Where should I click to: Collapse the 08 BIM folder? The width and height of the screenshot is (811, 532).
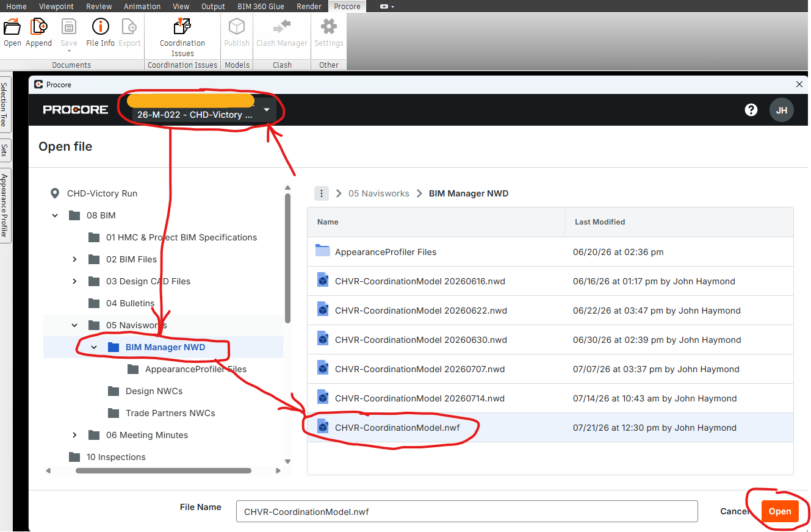point(55,215)
